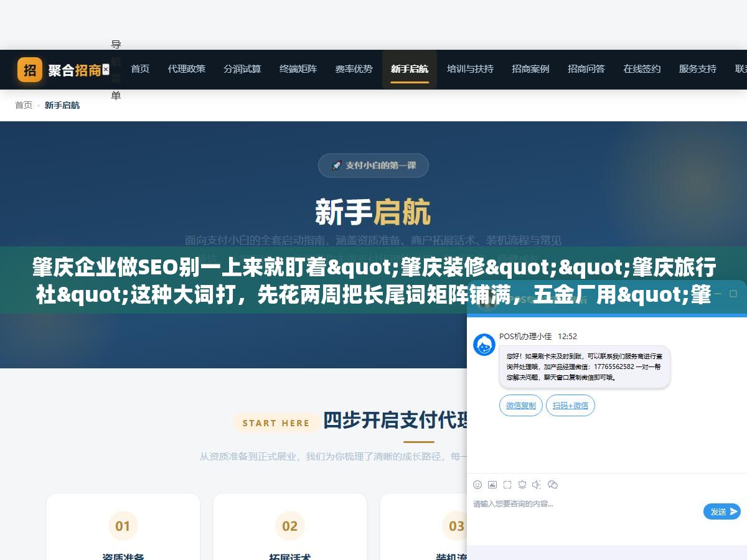Open 培训与扶持 in the navbar
This screenshot has height=560, width=747.
tap(470, 69)
